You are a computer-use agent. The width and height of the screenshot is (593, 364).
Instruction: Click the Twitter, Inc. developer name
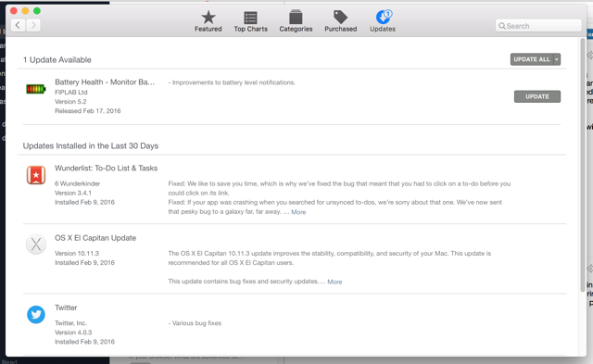coord(70,323)
